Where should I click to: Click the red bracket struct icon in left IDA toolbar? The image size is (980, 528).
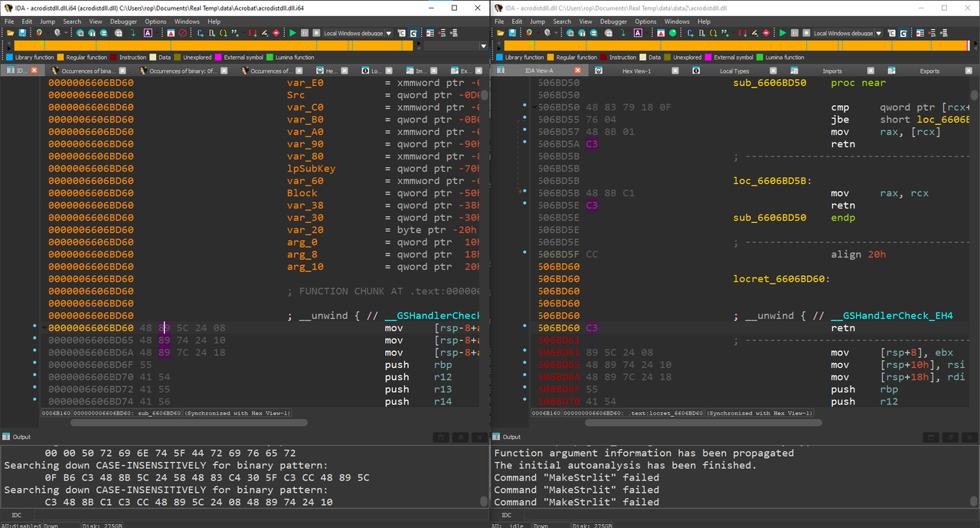coord(253,33)
